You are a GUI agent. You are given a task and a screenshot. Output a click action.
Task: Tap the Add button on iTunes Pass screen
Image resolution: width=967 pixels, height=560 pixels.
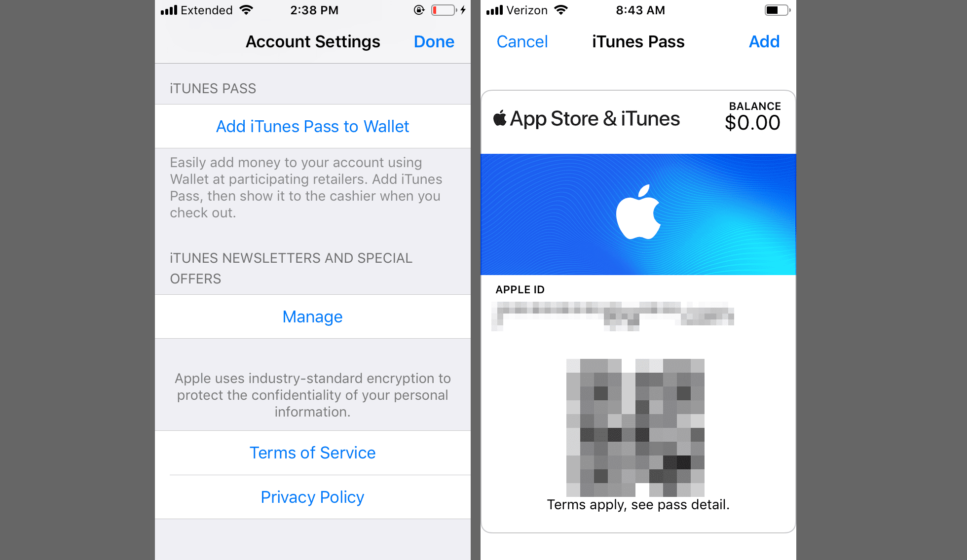tap(764, 42)
